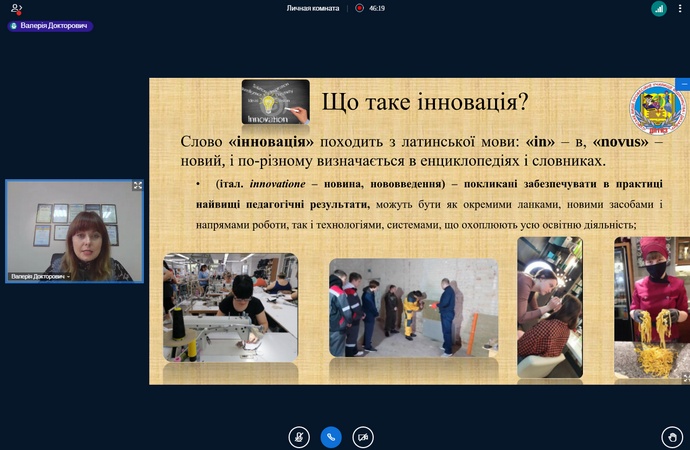Expand webcam video to fullscreen
This screenshot has height=450, width=690.
click(x=138, y=186)
